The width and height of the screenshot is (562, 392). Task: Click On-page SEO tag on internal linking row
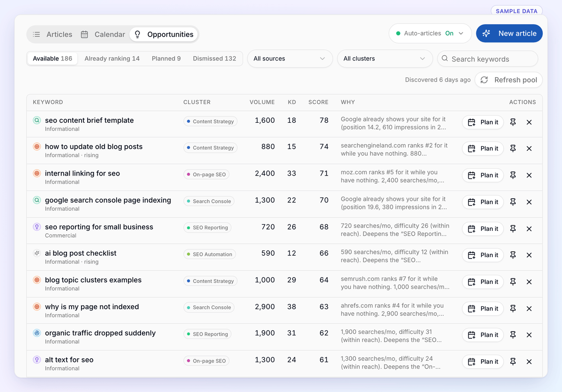tap(207, 175)
